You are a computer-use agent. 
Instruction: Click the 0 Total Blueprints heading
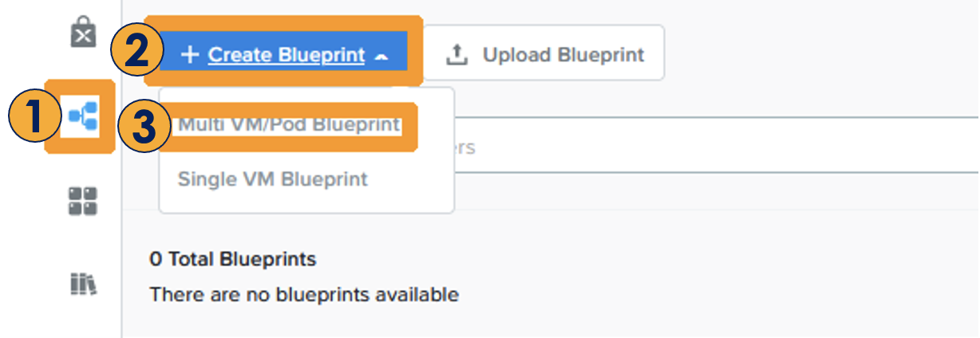click(x=233, y=259)
